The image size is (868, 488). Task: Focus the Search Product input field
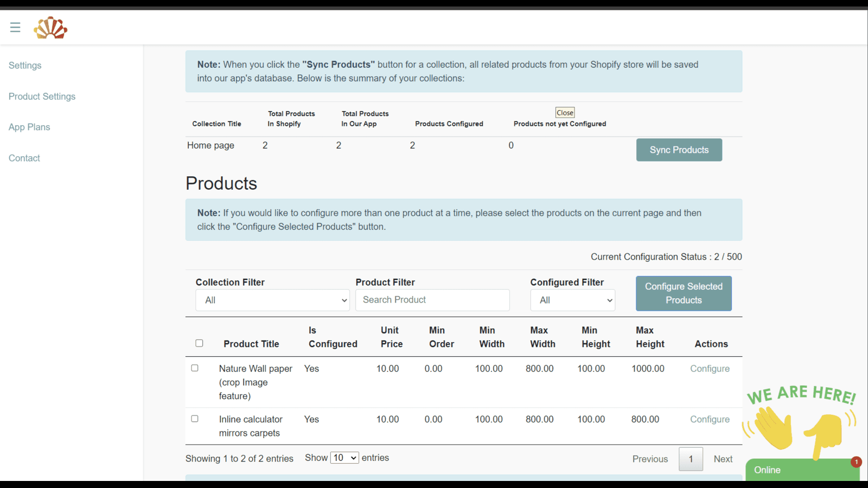click(x=432, y=300)
